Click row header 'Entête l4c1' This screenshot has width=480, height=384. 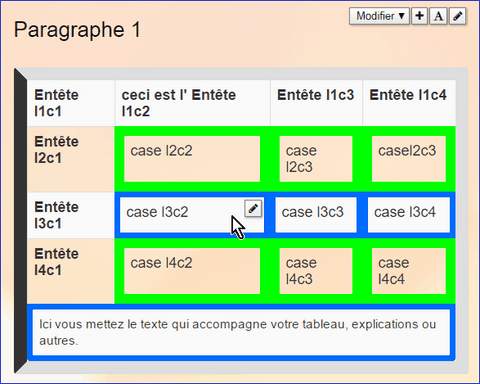71,271
